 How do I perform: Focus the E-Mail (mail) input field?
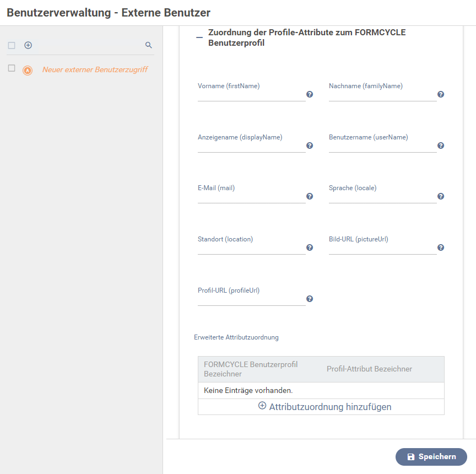coord(251,197)
